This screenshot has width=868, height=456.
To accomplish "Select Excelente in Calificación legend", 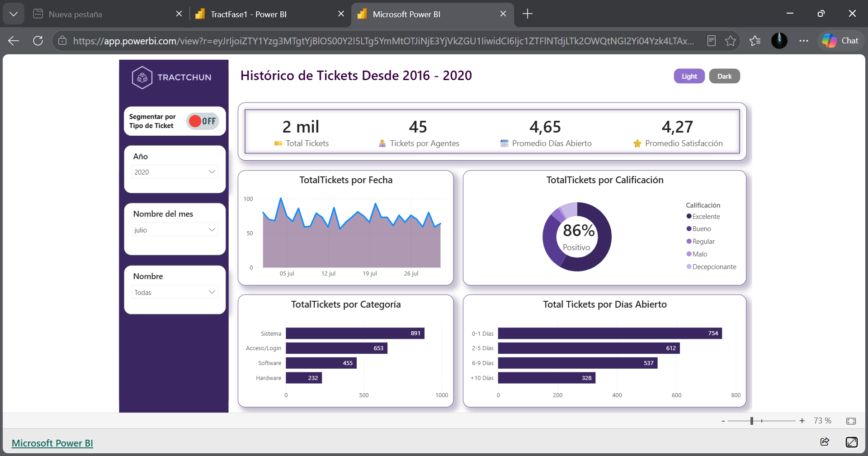I will [x=703, y=216].
